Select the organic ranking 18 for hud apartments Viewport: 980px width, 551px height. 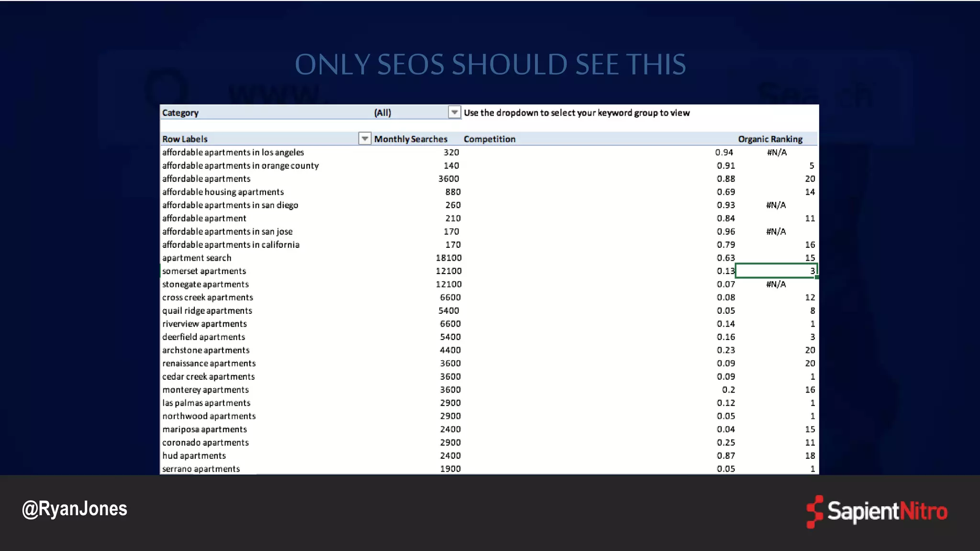(x=810, y=456)
